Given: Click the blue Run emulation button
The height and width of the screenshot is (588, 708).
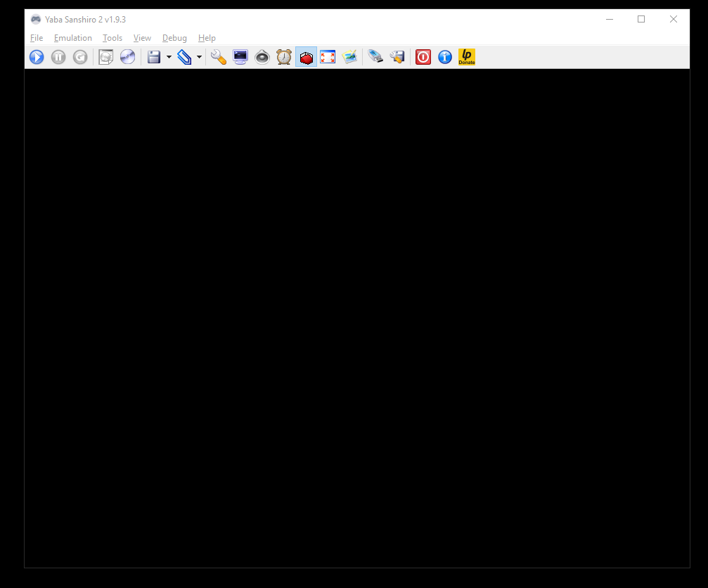Looking at the screenshot, I should pyautogui.click(x=37, y=57).
